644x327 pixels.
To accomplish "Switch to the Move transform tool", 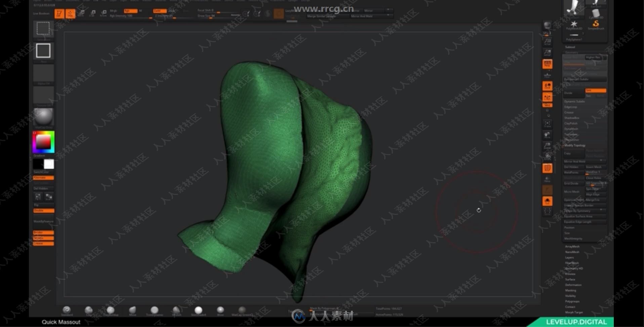I will (x=81, y=13).
